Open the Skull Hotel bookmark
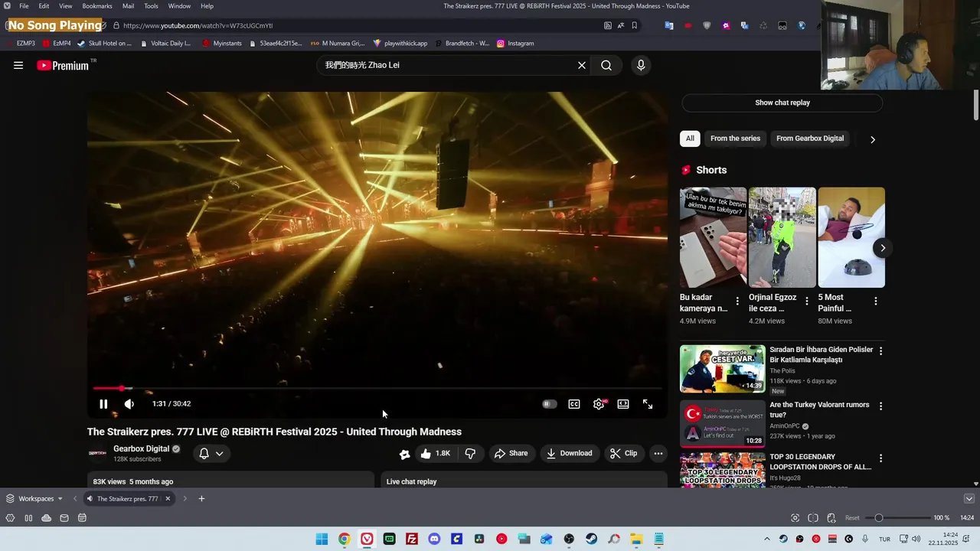Image resolution: width=980 pixels, height=551 pixels. tap(105, 44)
